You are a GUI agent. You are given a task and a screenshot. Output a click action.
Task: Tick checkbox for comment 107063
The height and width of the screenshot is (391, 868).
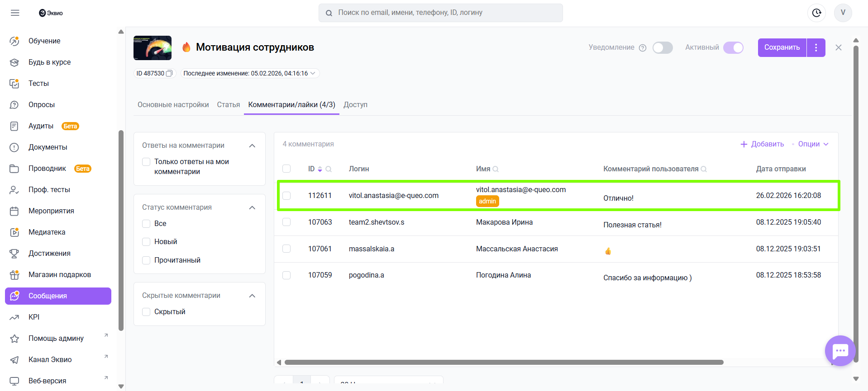click(286, 222)
